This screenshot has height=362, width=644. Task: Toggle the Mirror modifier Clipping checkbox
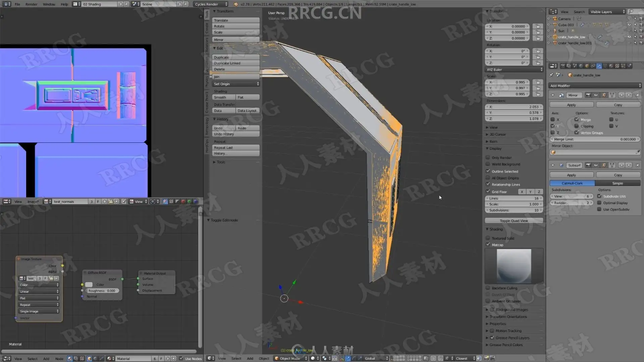(577, 126)
